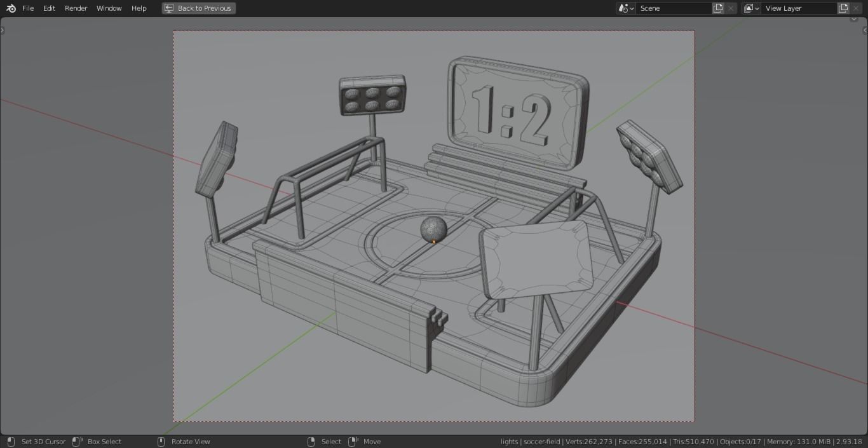Viewport: 868px width, 448px height.
Task: Click the 'lights | soccer-field' status text
Action: pyautogui.click(x=531, y=442)
